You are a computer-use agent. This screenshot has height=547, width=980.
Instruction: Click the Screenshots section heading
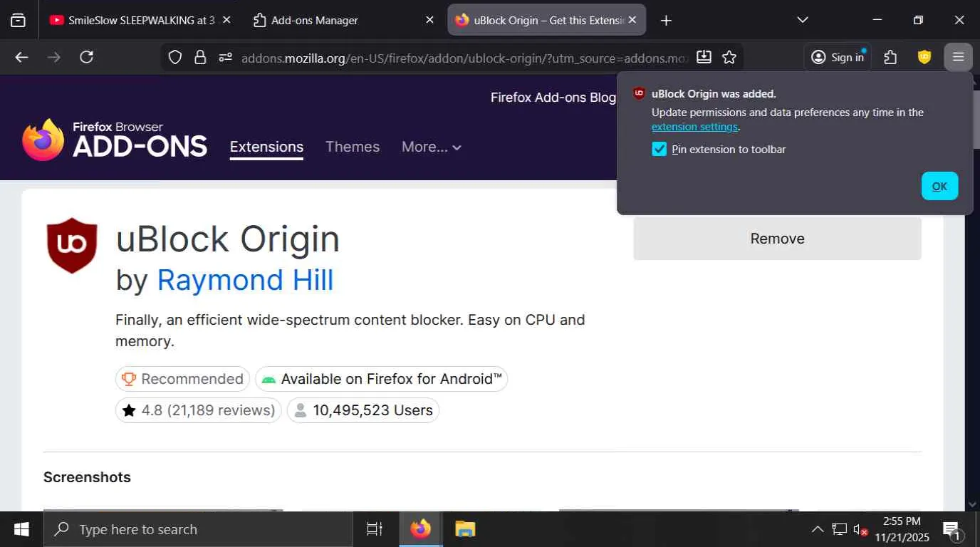point(87,477)
